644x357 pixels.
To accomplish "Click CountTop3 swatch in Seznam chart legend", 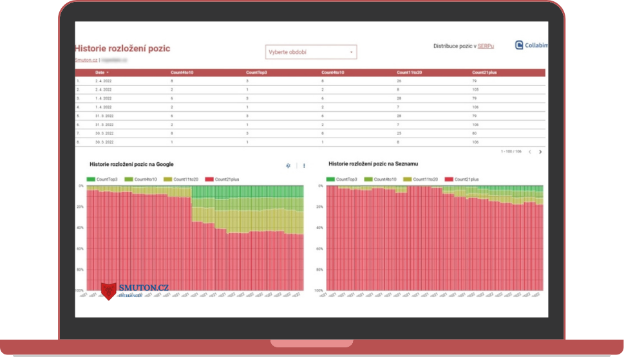I will [330, 179].
